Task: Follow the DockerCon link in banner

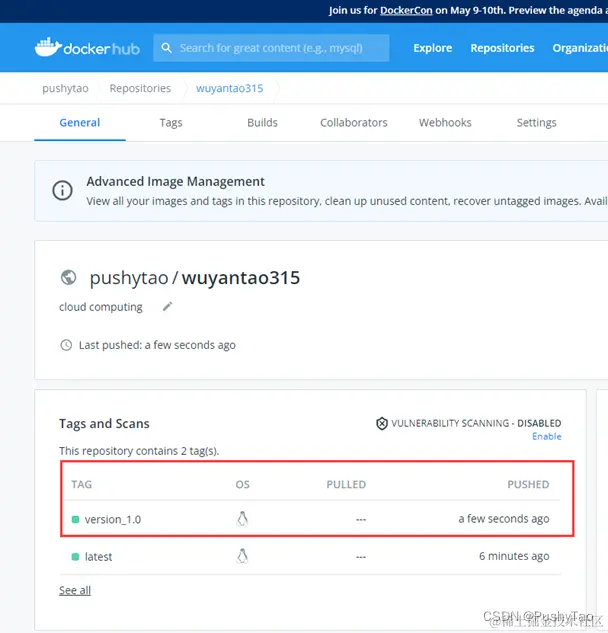Action: click(x=406, y=10)
